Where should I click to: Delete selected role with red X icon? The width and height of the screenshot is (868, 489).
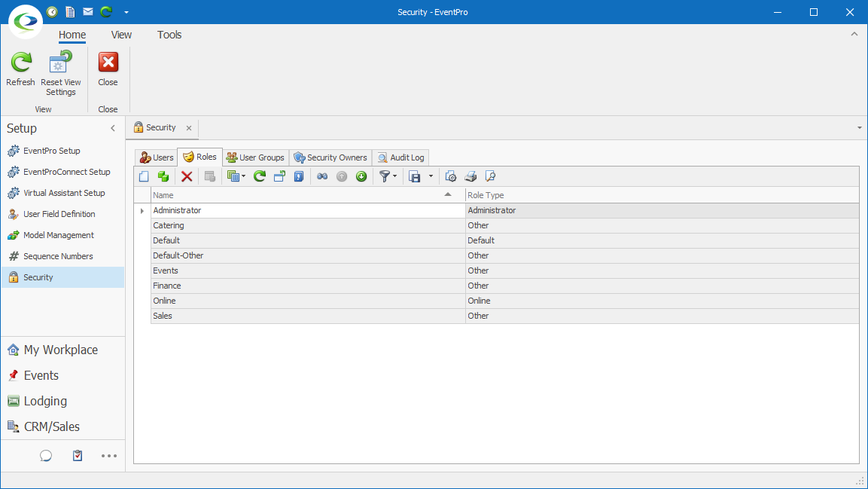click(x=187, y=176)
